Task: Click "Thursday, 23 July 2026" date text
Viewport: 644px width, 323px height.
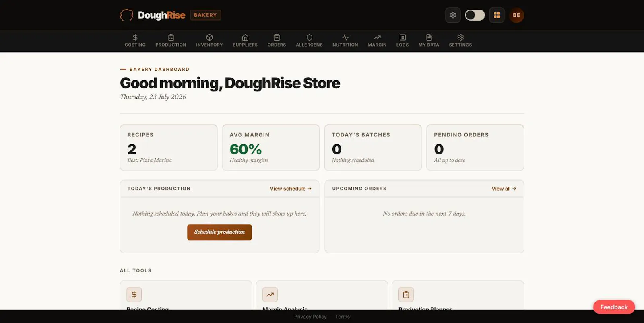Action: [153, 97]
